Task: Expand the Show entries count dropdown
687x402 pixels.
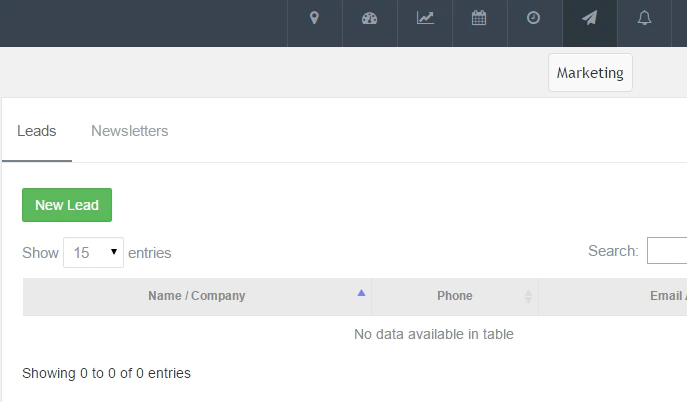Action: tap(93, 253)
